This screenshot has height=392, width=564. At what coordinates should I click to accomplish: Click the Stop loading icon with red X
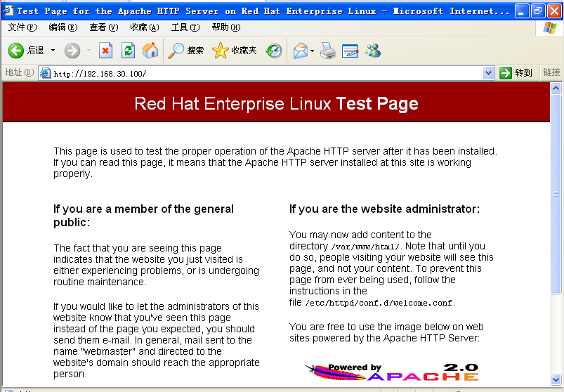coord(106,51)
